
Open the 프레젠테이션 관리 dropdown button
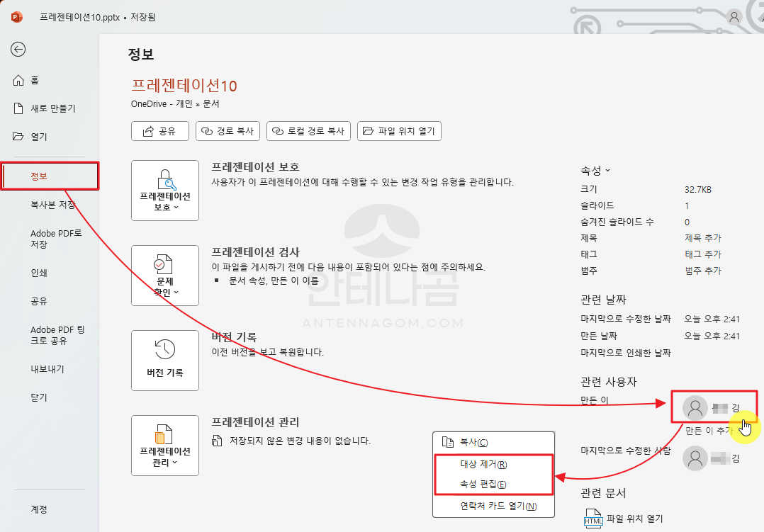(165, 446)
